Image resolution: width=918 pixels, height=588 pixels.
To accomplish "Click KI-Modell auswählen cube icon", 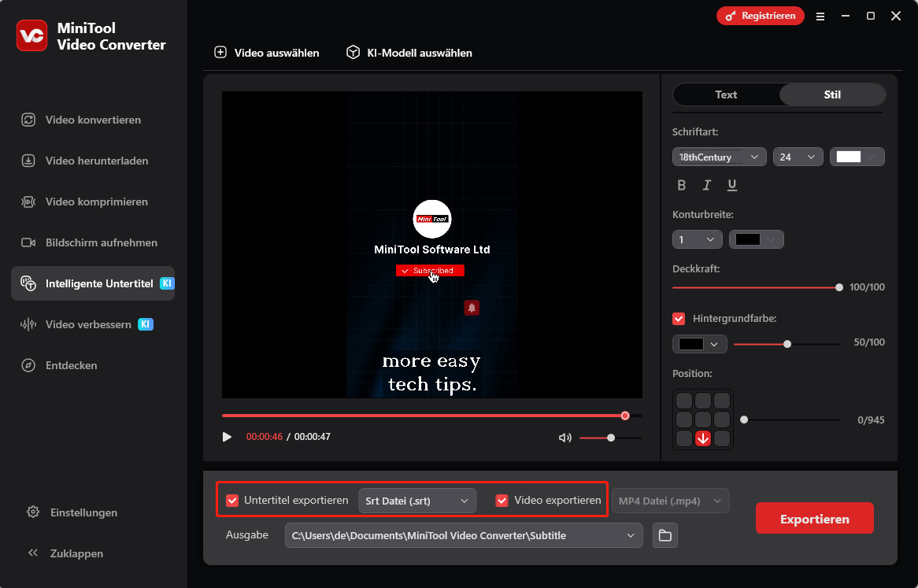I will point(353,52).
